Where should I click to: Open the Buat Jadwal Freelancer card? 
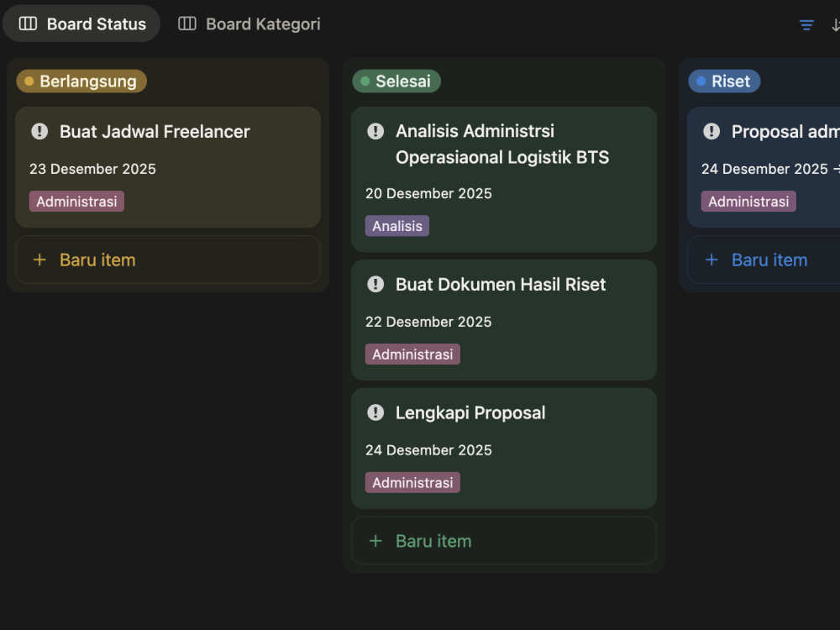click(168, 167)
